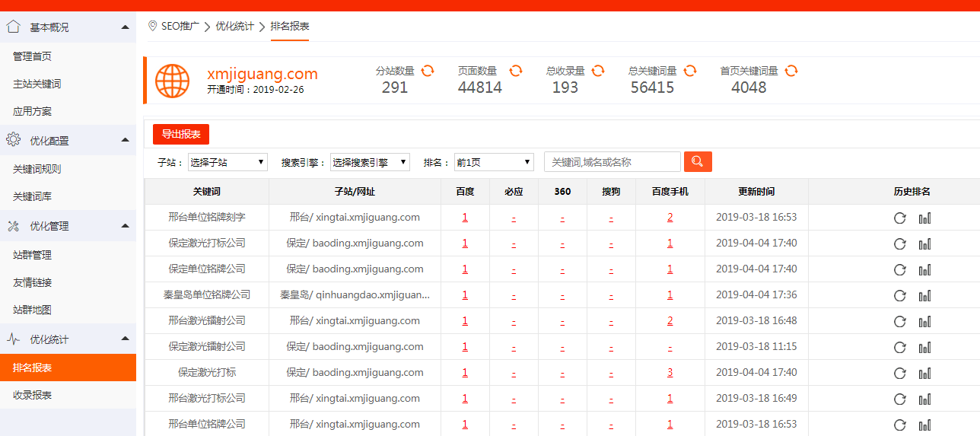Click the location pin breadcrumb icon
The image size is (980, 436).
click(x=152, y=26)
